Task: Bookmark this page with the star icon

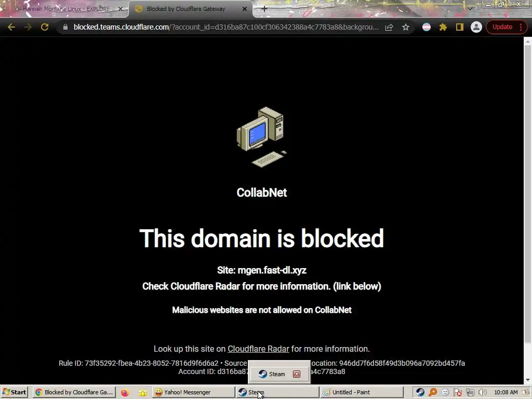Action: pyautogui.click(x=406, y=27)
